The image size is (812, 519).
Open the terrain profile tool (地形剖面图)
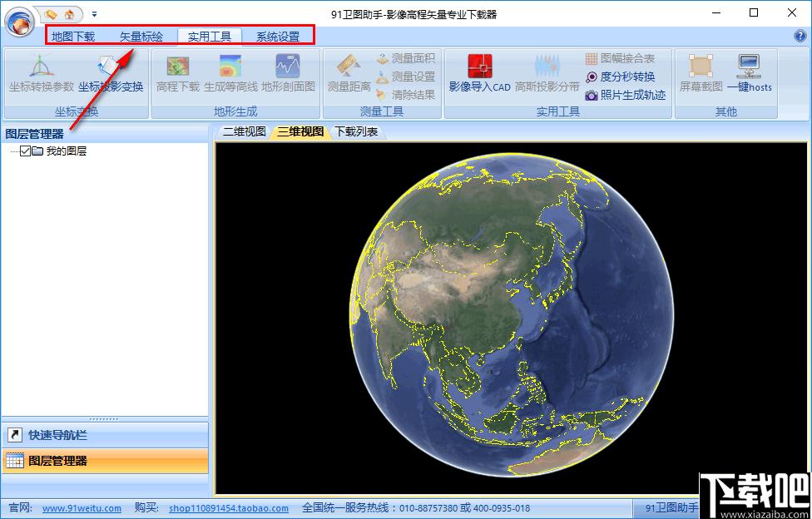tap(288, 74)
